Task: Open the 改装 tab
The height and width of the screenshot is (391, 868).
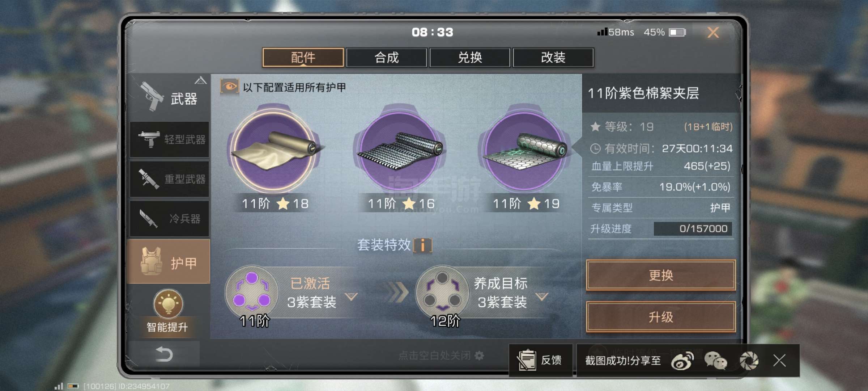Action: click(x=553, y=58)
